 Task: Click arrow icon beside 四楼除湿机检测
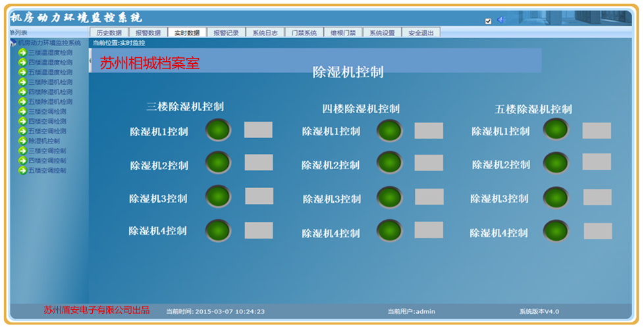point(22,92)
